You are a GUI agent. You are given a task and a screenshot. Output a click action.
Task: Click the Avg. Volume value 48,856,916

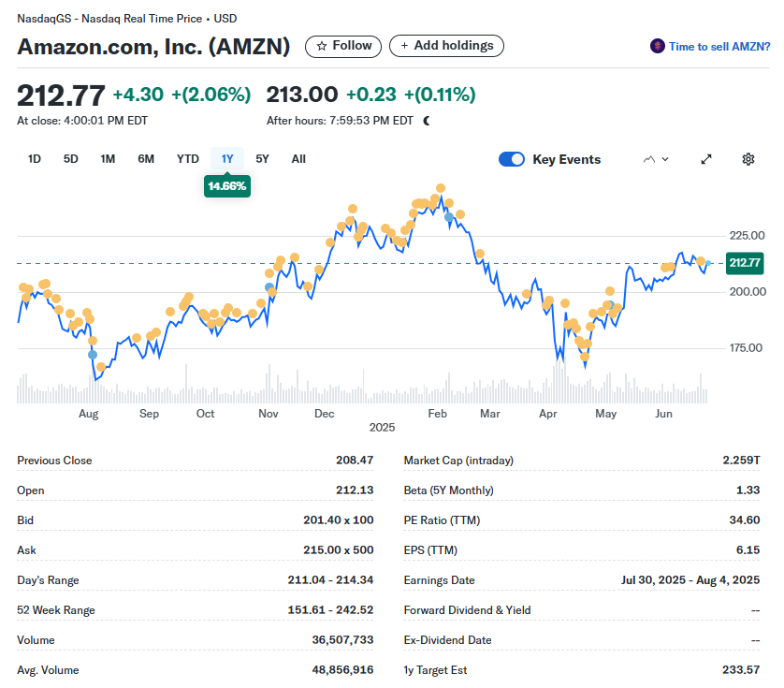click(x=342, y=670)
